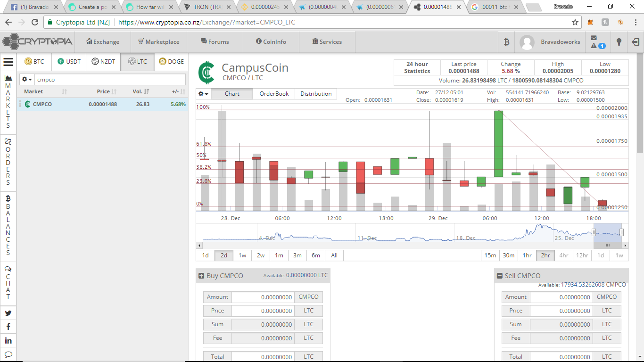Toggle the hamburger sidebar menu
Viewport: 644px width, 362px height.
[8, 62]
